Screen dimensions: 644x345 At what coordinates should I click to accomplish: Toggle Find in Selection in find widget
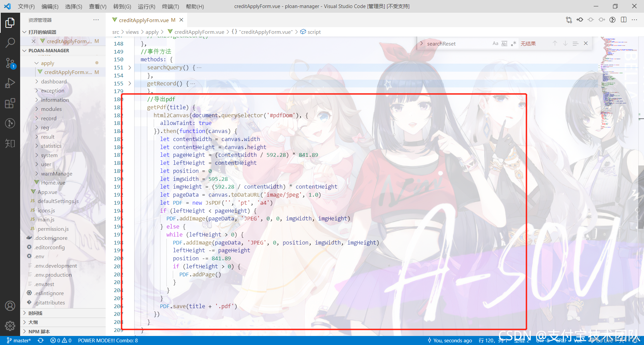(576, 44)
